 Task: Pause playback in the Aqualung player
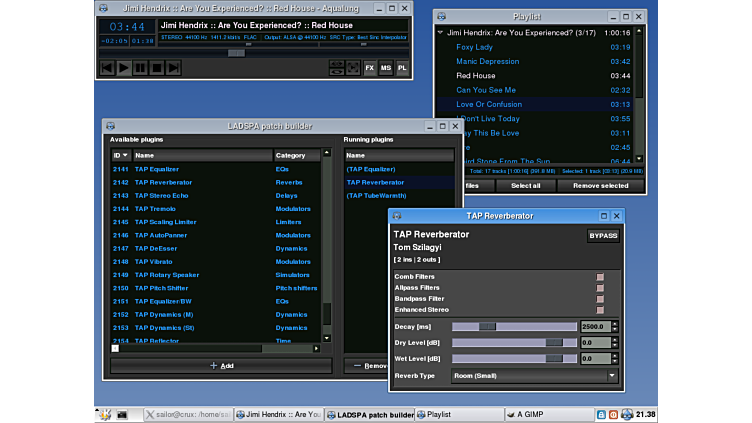[141, 68]
